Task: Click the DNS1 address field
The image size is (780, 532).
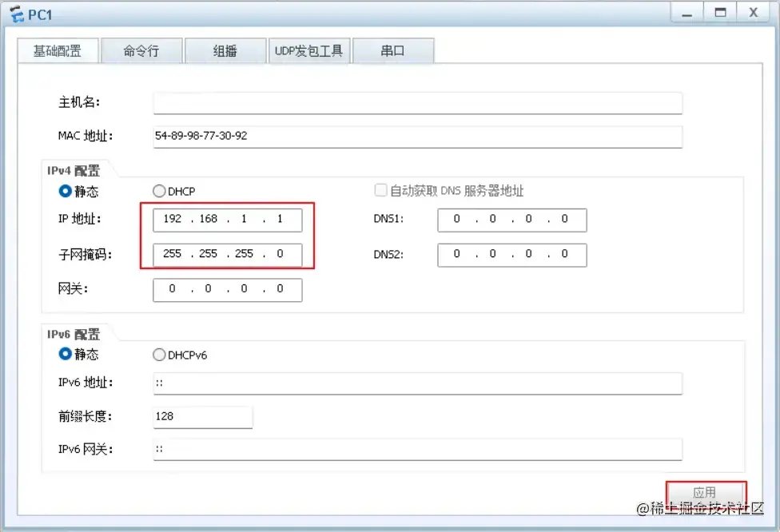Action: click(x=511, y=220)
